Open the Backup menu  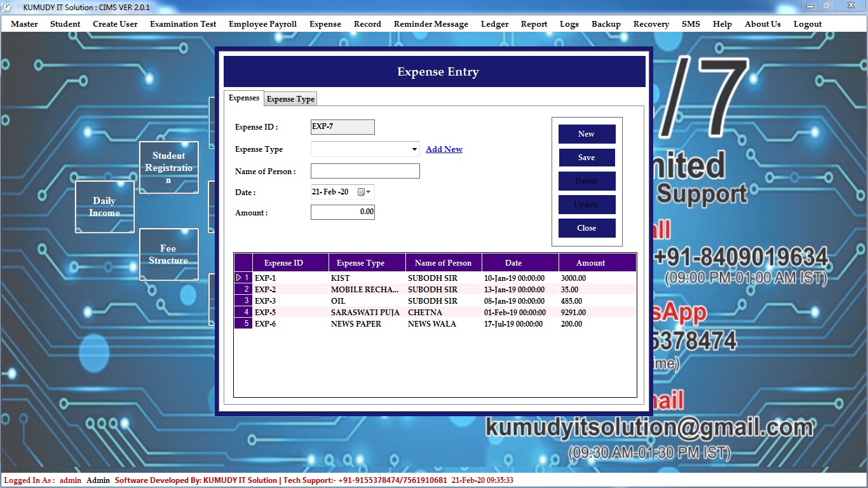606,24
